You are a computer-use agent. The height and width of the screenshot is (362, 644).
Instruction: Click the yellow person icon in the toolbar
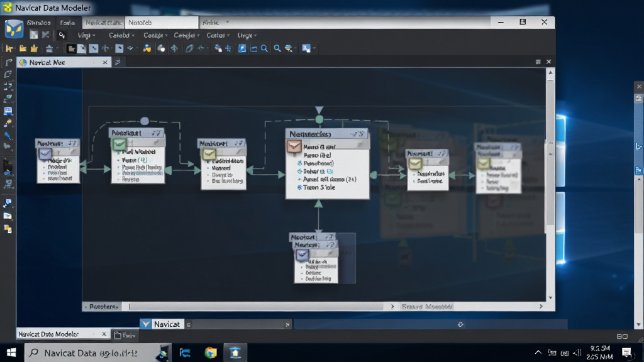[147, 48]
